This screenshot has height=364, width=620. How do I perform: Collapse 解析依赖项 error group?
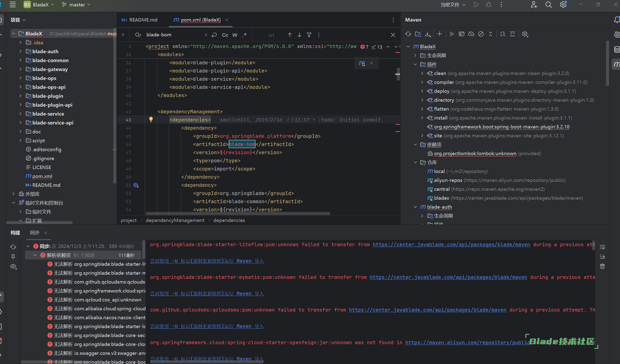coord(35,255)
